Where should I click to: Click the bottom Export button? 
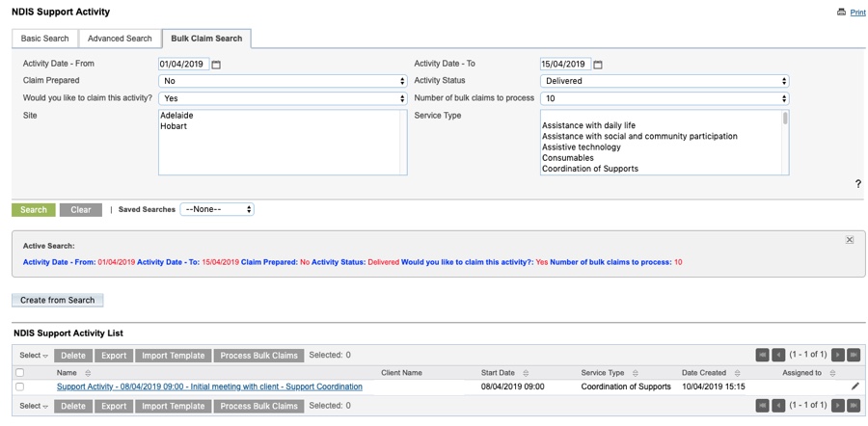coord(114,406)
